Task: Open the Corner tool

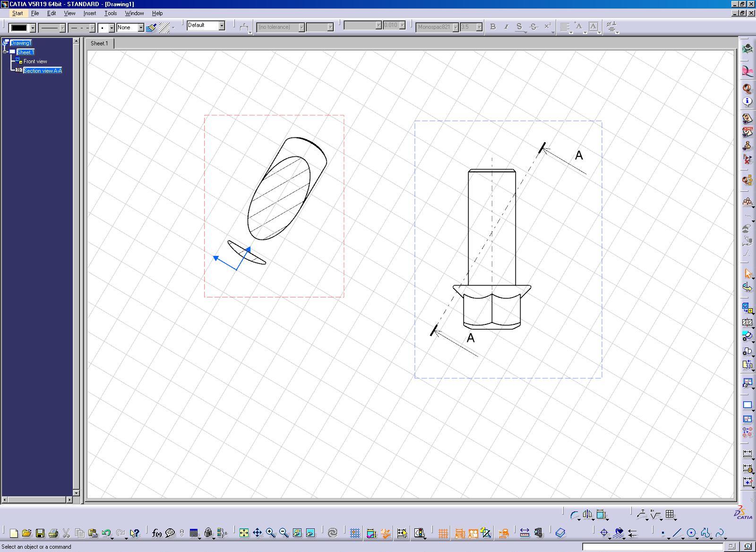Action: coord(574,515)
